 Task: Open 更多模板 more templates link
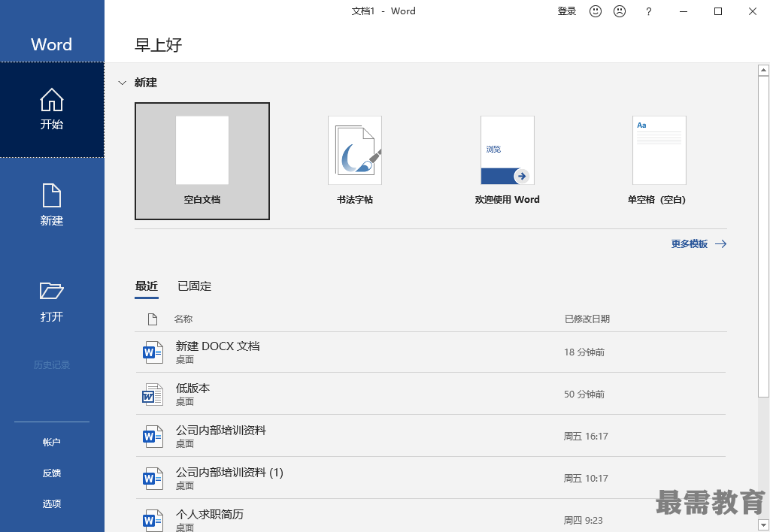(699, 244)
